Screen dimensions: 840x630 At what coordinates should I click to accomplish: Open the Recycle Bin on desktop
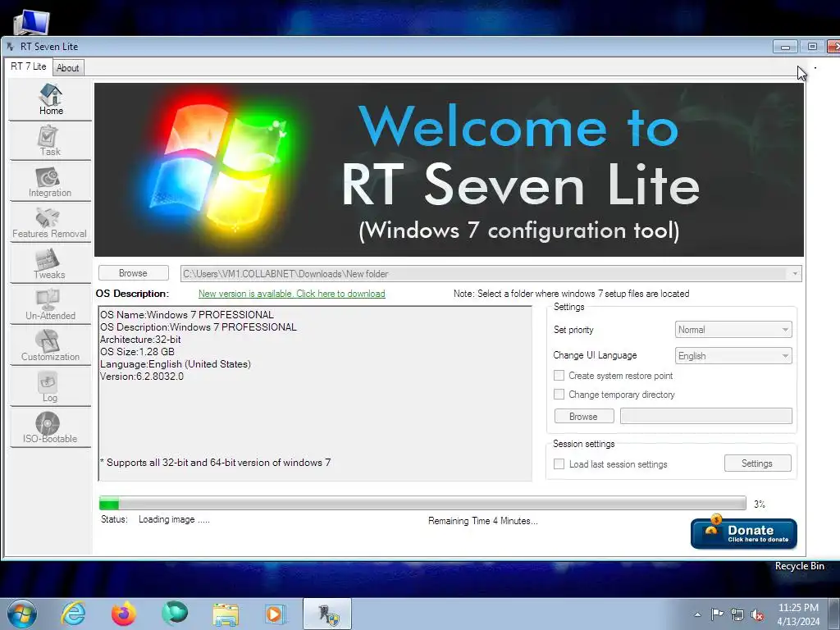799,566
